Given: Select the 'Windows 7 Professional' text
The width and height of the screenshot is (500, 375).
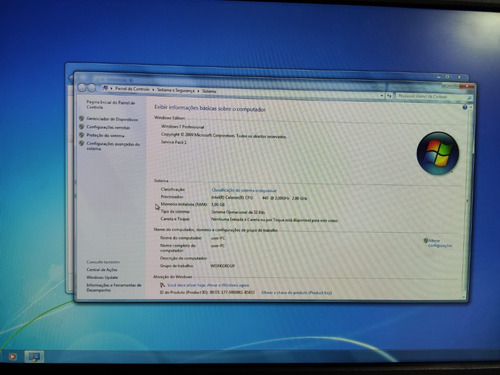Looking at the screenshot, I should tap(182, 127).
